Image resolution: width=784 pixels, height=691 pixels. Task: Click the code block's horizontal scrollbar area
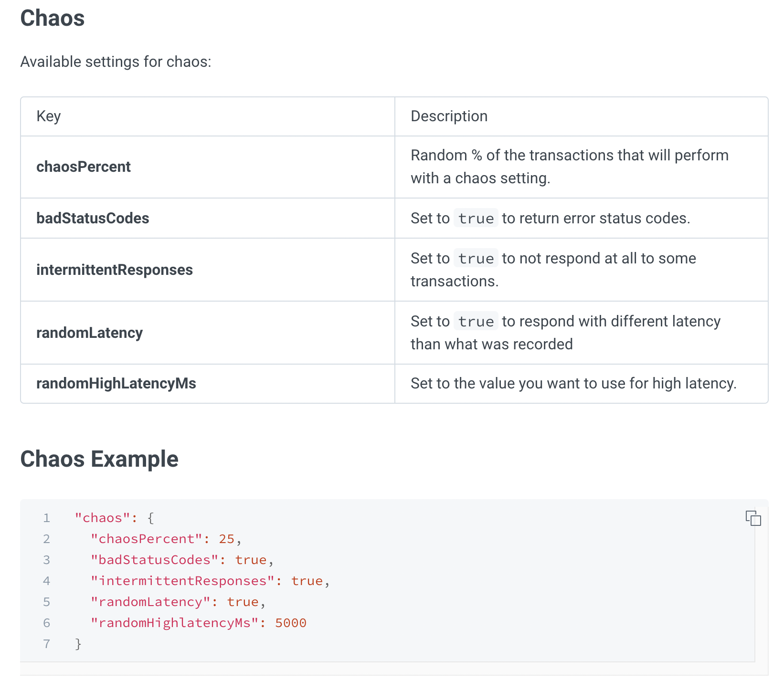[387, 669]
